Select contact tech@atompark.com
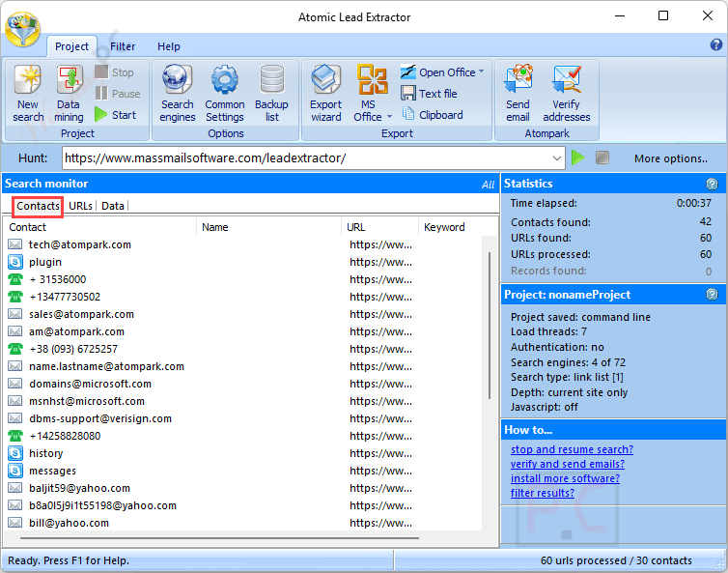 [243, 244]
